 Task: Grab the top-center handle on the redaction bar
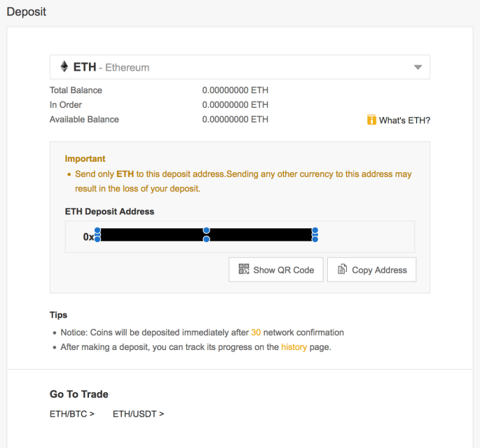click(x=206, y=230)
